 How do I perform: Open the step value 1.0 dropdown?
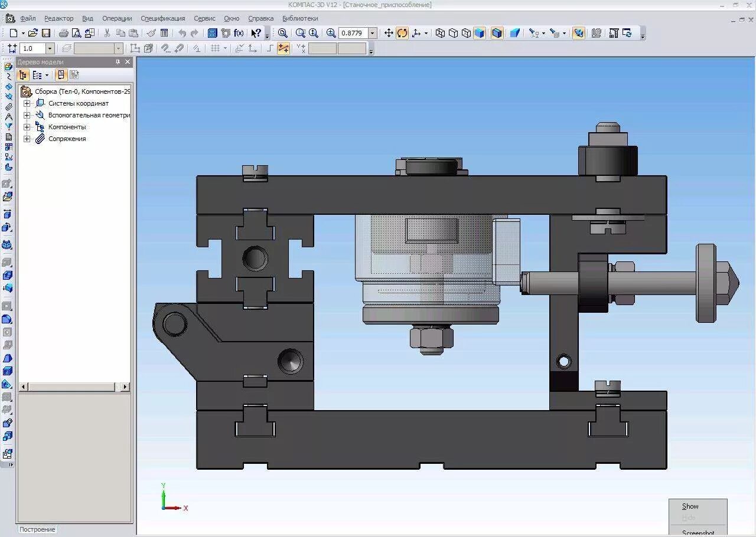point(50,48)
